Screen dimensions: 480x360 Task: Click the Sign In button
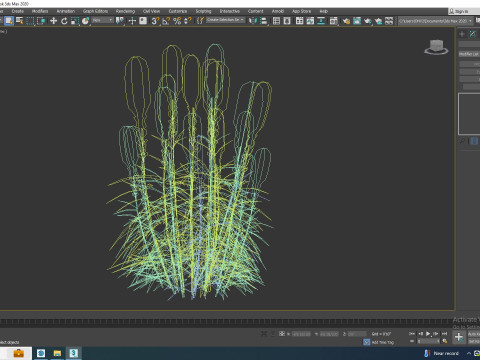(x=459, y=11)
